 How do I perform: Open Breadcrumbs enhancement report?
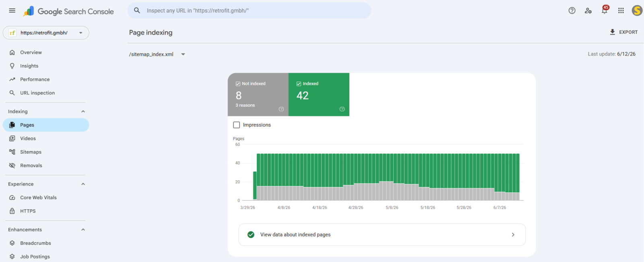point(46,243)
